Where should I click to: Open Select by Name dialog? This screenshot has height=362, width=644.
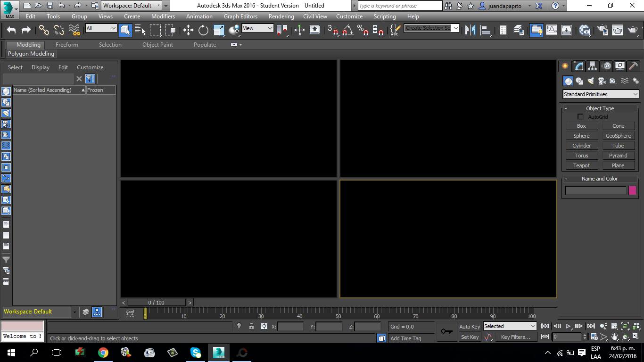pyautogui.click(x=140, y=30)
